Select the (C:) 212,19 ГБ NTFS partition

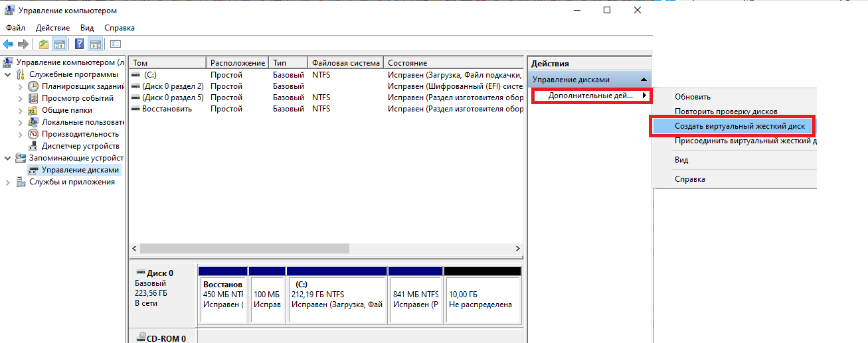pos(336,299)
